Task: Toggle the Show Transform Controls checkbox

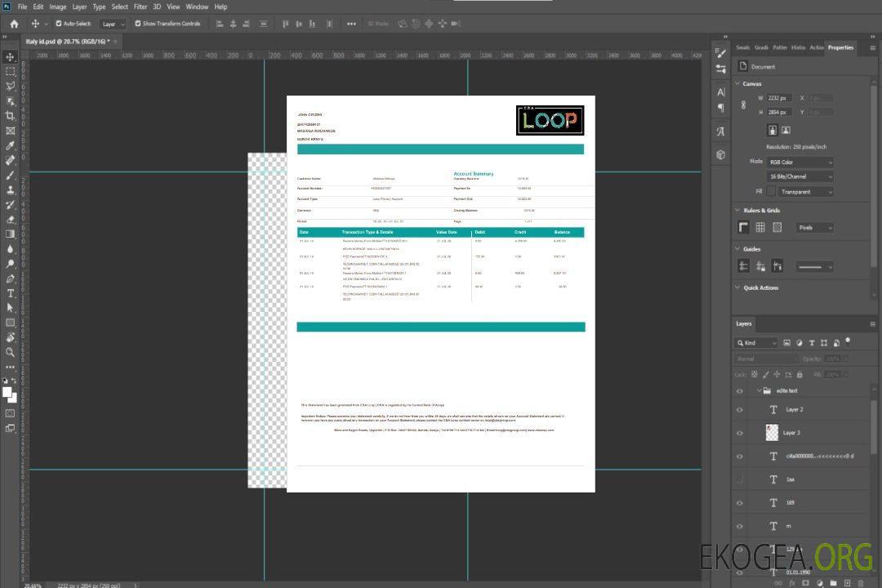Action: (138, 24)
